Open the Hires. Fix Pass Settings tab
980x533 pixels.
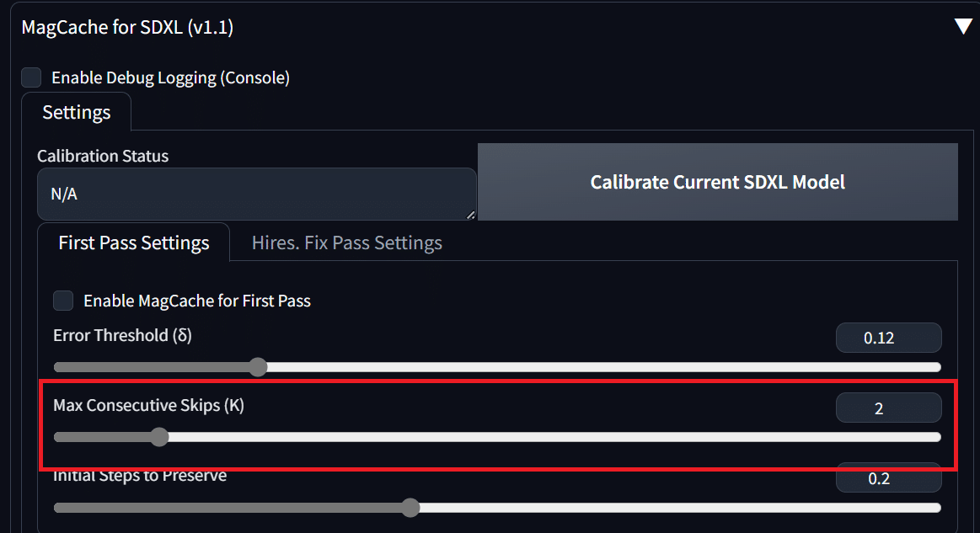(347, 243)
